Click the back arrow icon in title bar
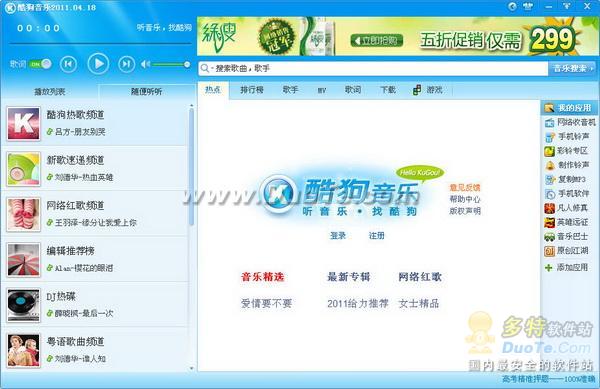 (512, 6)
